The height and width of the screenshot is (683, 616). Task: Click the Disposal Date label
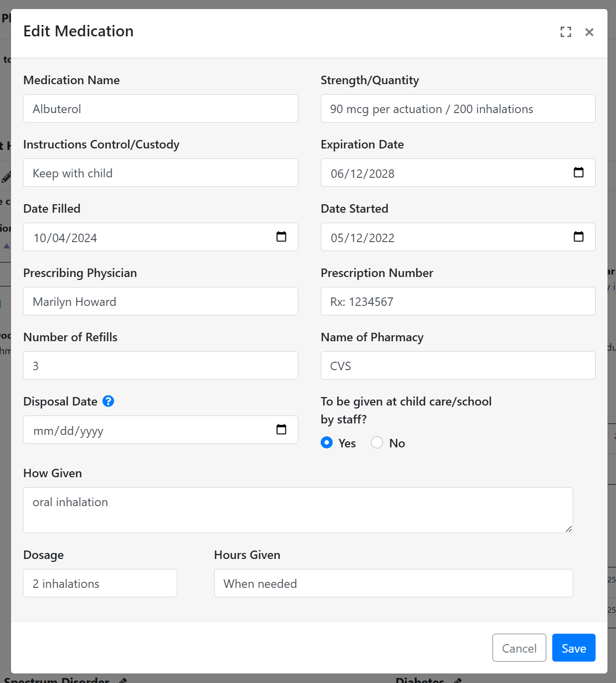coord(60,402)
